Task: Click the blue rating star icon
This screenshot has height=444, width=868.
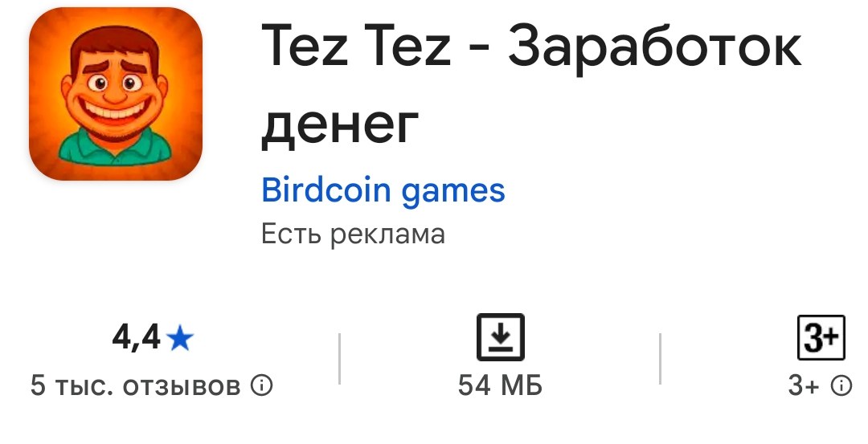Action: click(x=181, y=340)
